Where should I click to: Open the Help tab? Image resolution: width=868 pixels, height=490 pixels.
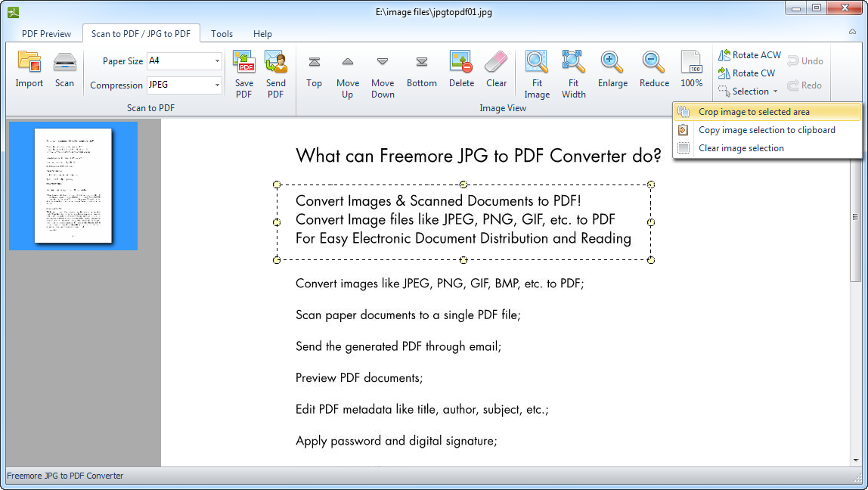[x=262, y=34]
